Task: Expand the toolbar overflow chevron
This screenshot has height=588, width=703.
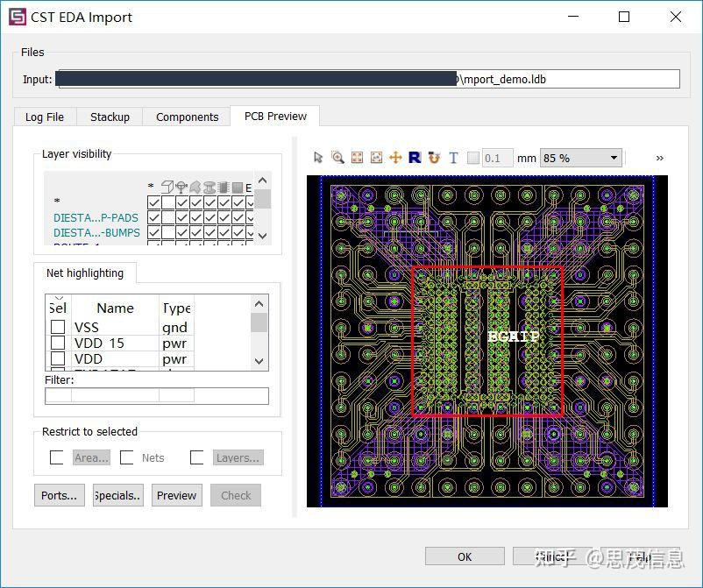Action: tap(659, 158)
